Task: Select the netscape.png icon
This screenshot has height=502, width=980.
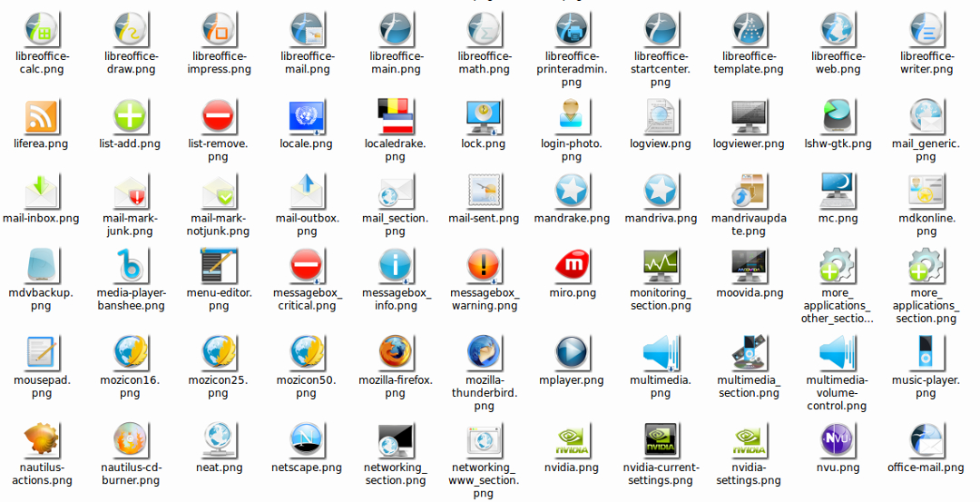Action: pos(307,439)
